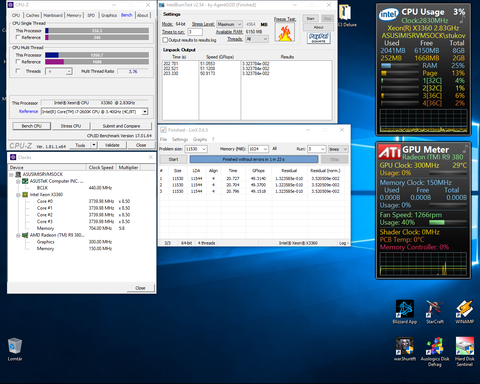Click the Close button in Clocks window

(140, 288)
